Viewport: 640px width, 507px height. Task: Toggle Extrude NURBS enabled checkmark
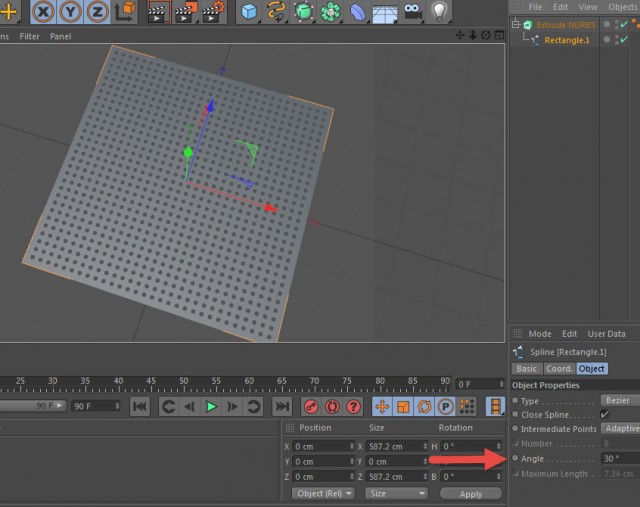[624, 25]
